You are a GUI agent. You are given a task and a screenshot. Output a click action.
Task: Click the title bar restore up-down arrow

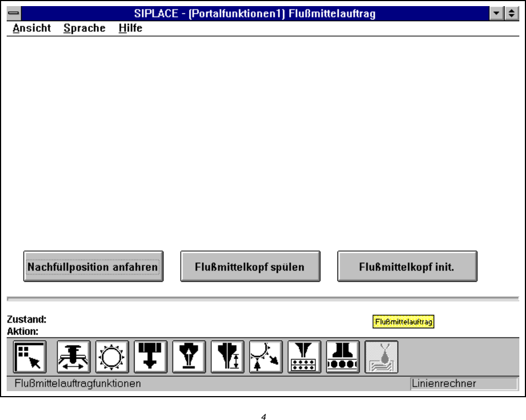click(x=512, y=13)
